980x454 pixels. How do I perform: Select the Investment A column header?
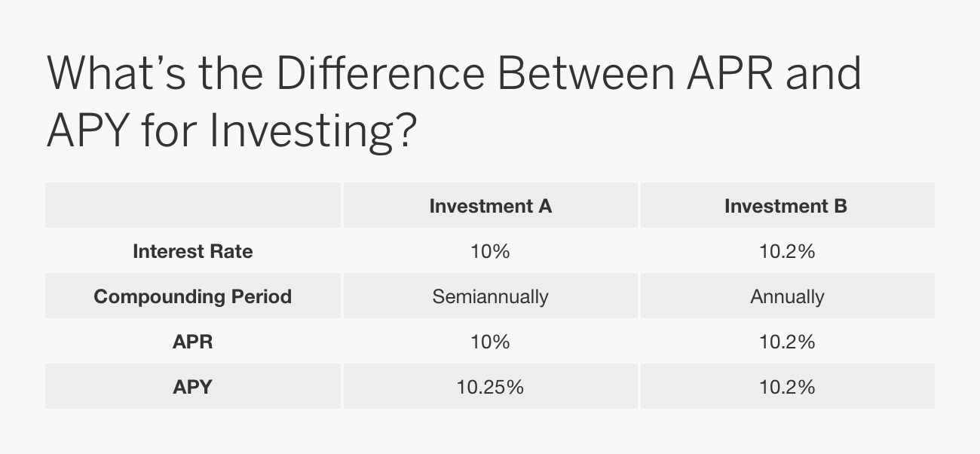pos(490,206)
